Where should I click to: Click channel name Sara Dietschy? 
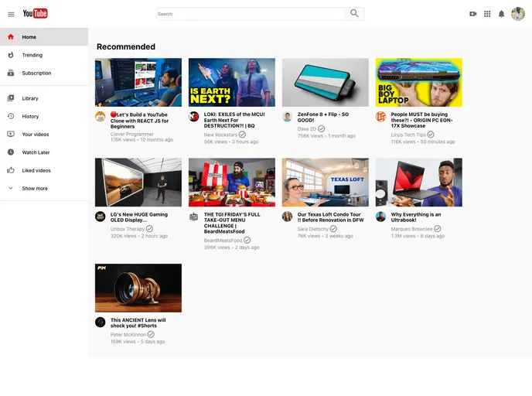click(x=313, y=229)
